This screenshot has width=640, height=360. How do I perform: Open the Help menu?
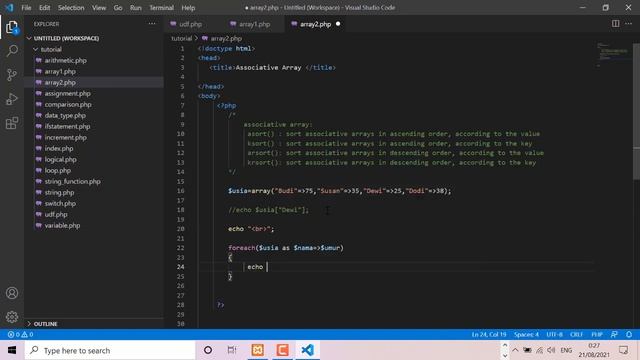pyautogui.click(x=188, y=8)
